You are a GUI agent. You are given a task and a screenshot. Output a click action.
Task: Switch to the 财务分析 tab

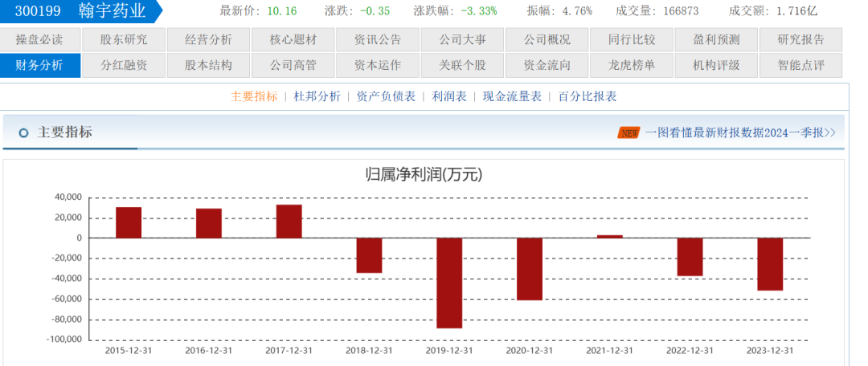(x=39, y=66)
